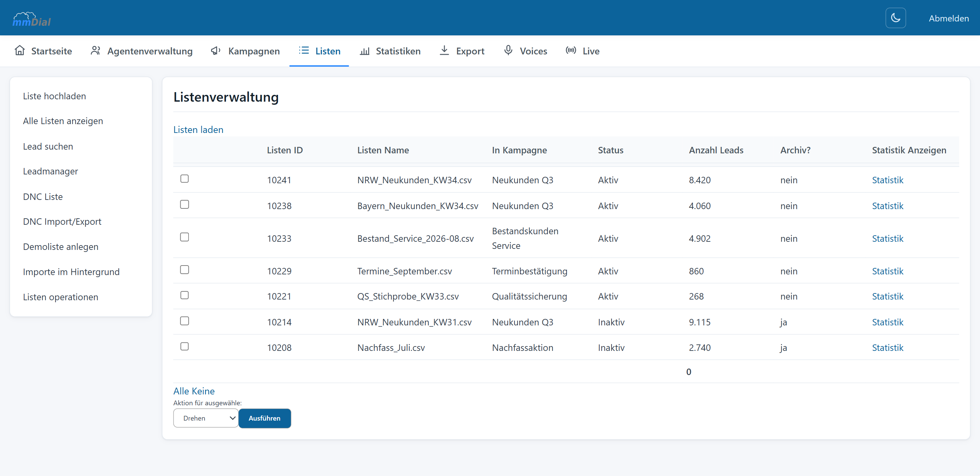
Task: Click list name NRW_Neukunden_KW34.csv
Action: tap(414, 180)
